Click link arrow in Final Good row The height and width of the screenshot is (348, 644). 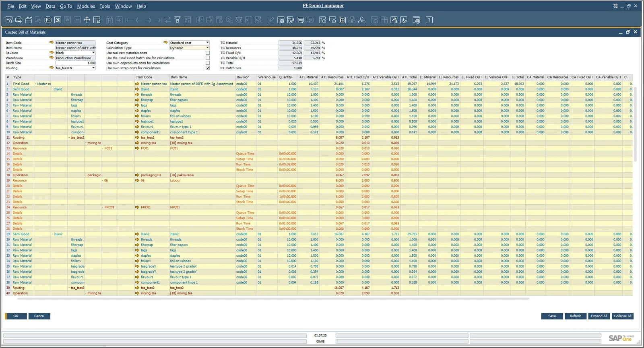tap(137, 84)
